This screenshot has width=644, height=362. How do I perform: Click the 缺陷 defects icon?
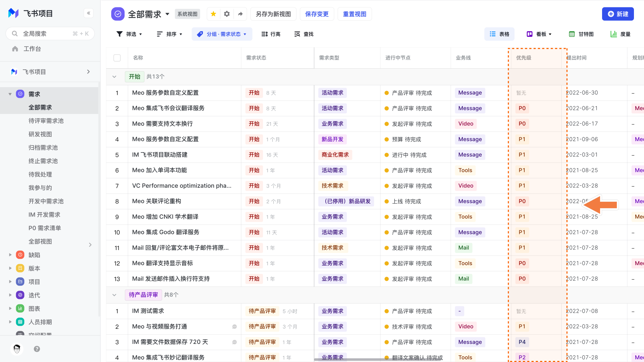[20, 255]
